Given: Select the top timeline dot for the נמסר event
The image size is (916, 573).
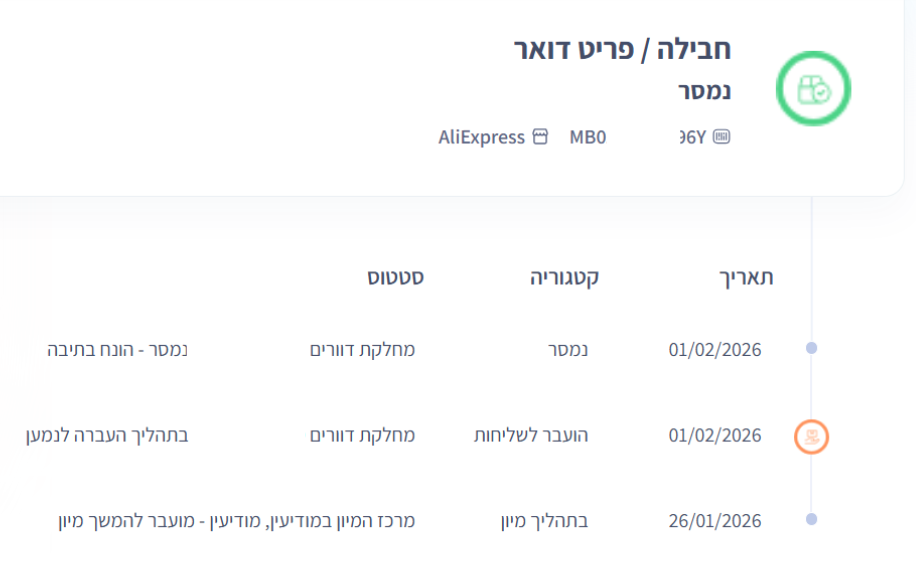Looking at the screenshot, I should click(812, 349).
